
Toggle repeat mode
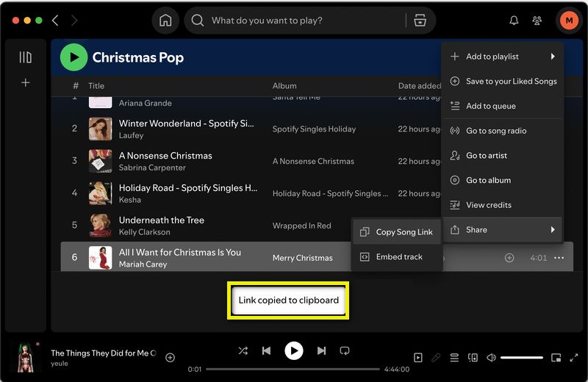(x=345, y=351)
